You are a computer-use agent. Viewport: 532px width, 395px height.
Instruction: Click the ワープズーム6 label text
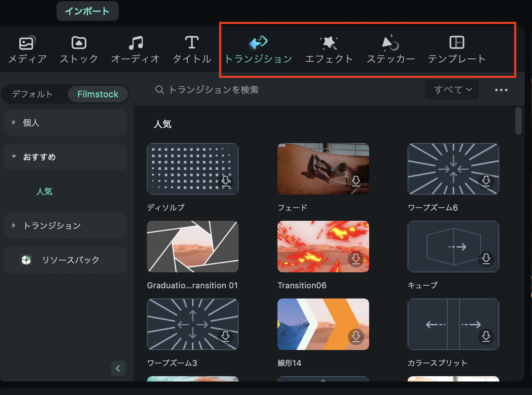point(433,208)
